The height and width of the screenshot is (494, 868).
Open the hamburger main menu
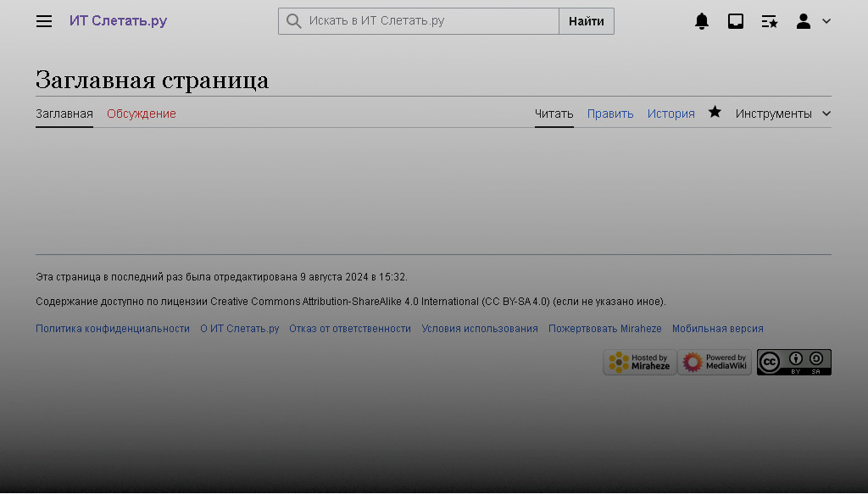coord(44,21)
